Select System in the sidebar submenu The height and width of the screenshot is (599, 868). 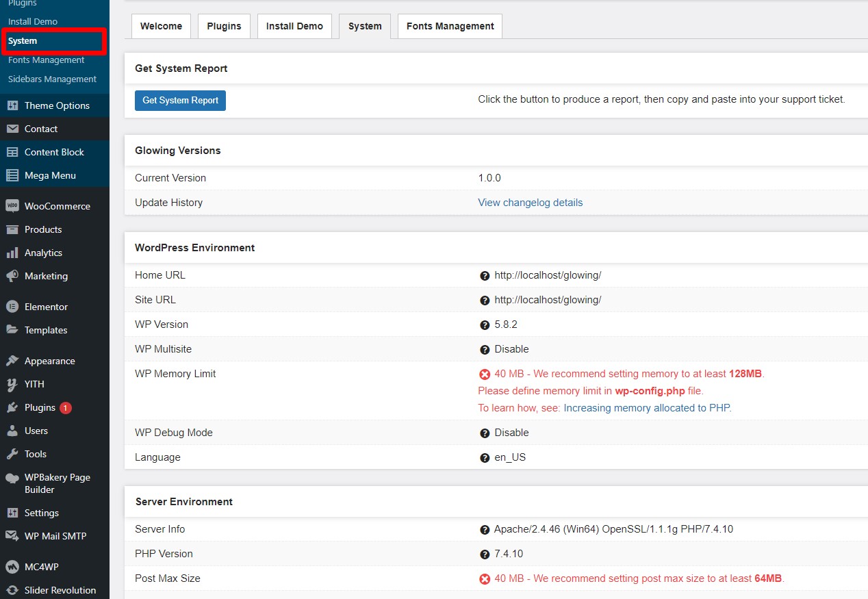pos(23,40)
